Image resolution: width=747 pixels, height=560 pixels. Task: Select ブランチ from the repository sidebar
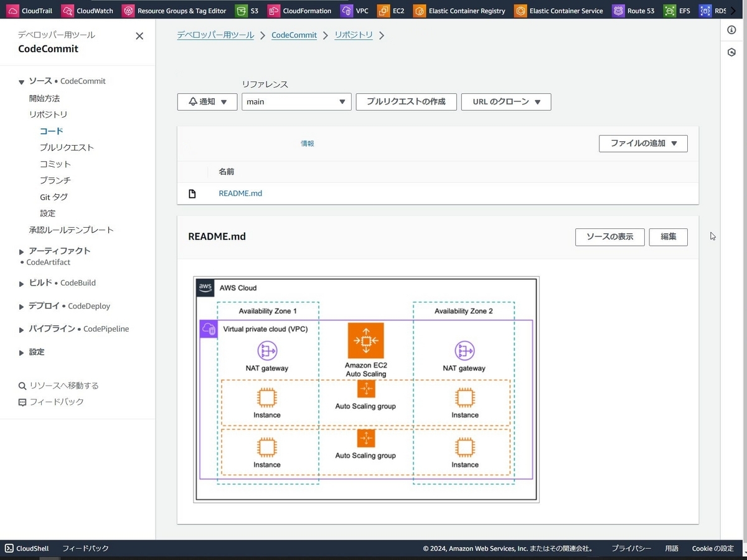click(55, 180)
